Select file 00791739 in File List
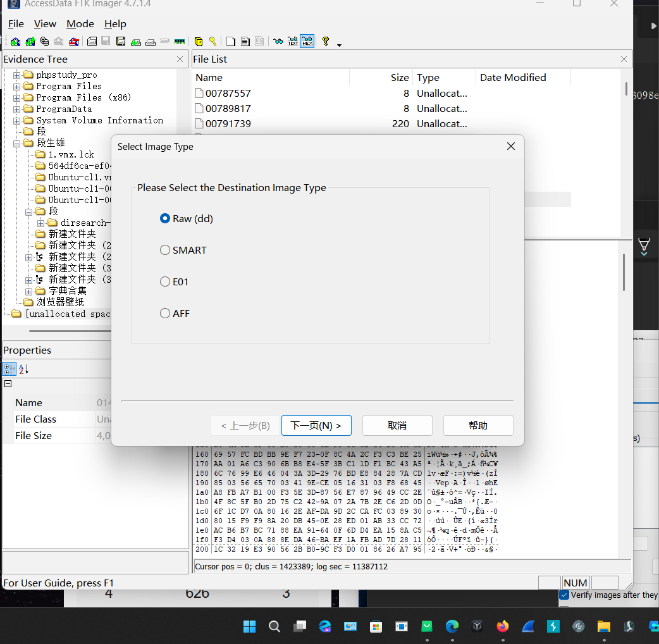The width and height of the screenshot is (659, 644). click(228, 123)
